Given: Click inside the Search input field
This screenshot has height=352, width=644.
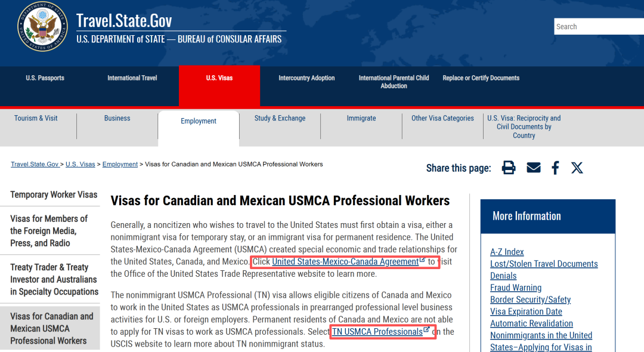Looking at the screenshot, I should 596,27.
